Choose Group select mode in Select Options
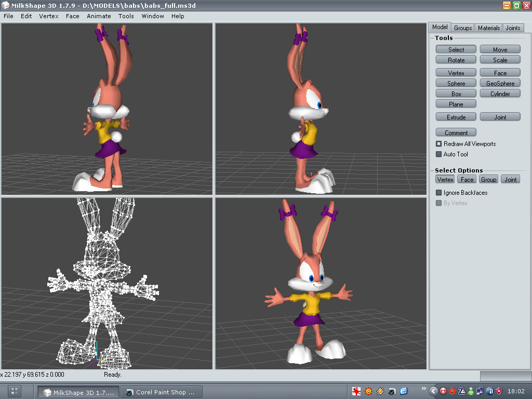Image resolution: width=532 pixels, height=399 pixels. [488, 179]
